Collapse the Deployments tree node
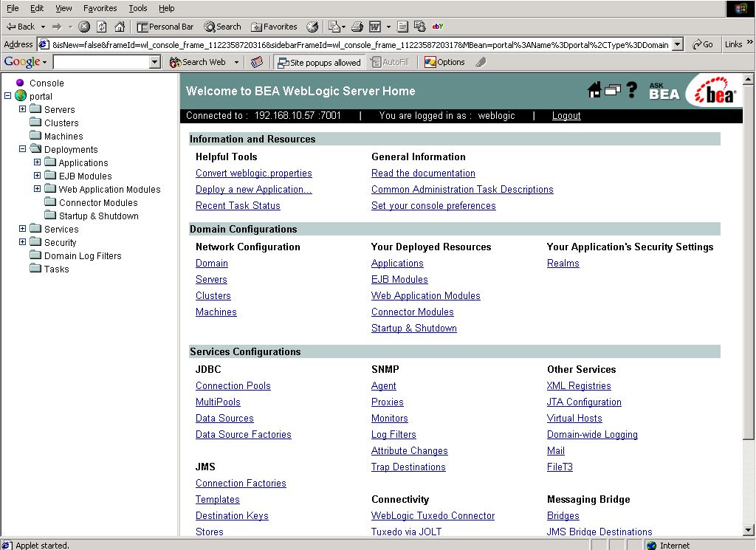 tap(23, 149)
